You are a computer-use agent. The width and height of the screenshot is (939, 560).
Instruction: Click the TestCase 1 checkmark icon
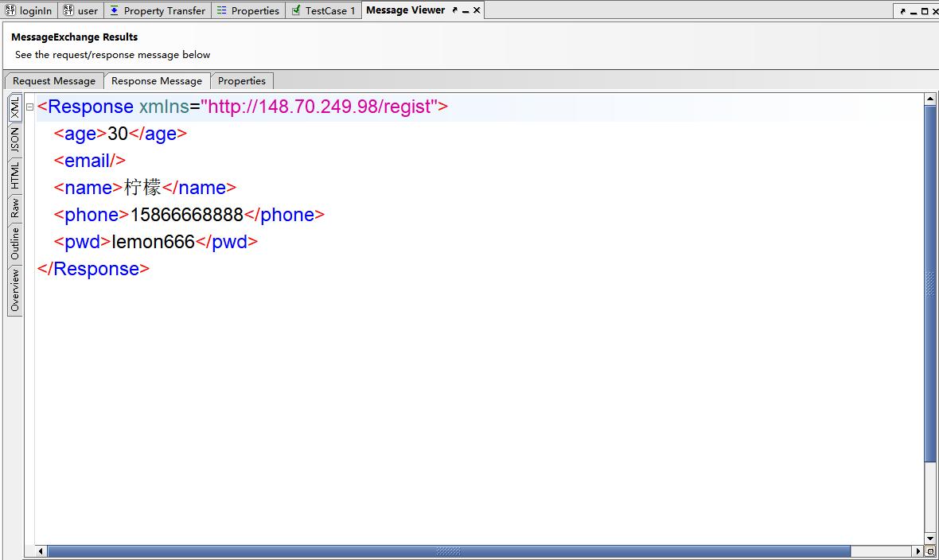(296, 10)
